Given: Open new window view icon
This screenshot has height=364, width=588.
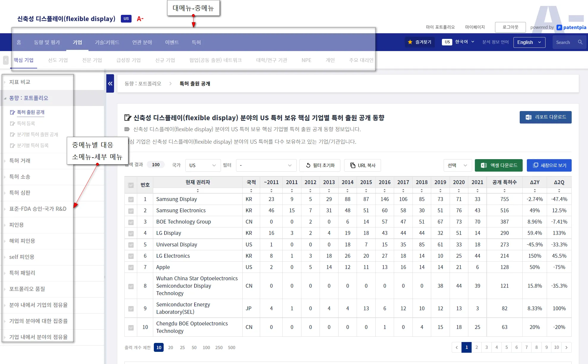Looking at the screenshot, I should [x=535, y=165].
